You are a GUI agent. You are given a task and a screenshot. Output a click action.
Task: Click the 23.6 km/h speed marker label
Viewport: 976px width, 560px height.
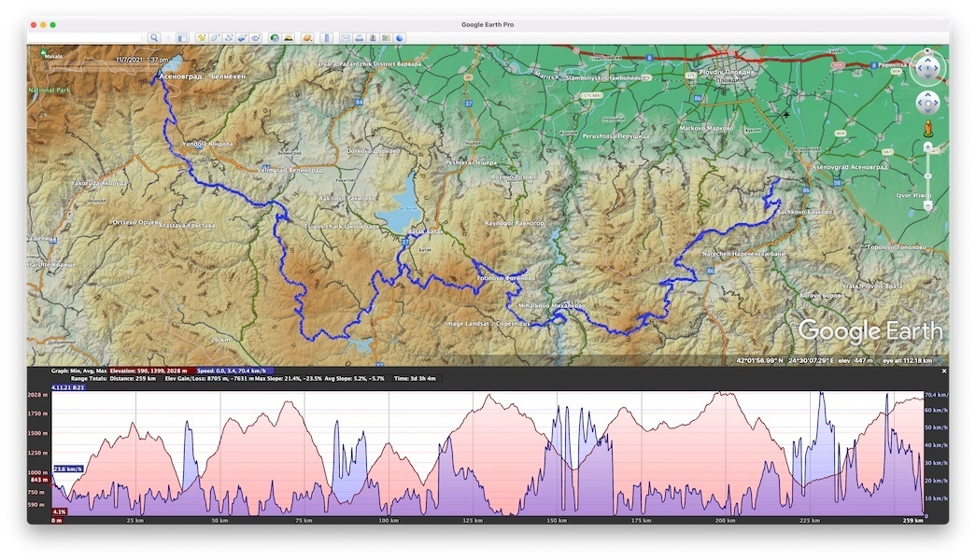coord(68,469)
